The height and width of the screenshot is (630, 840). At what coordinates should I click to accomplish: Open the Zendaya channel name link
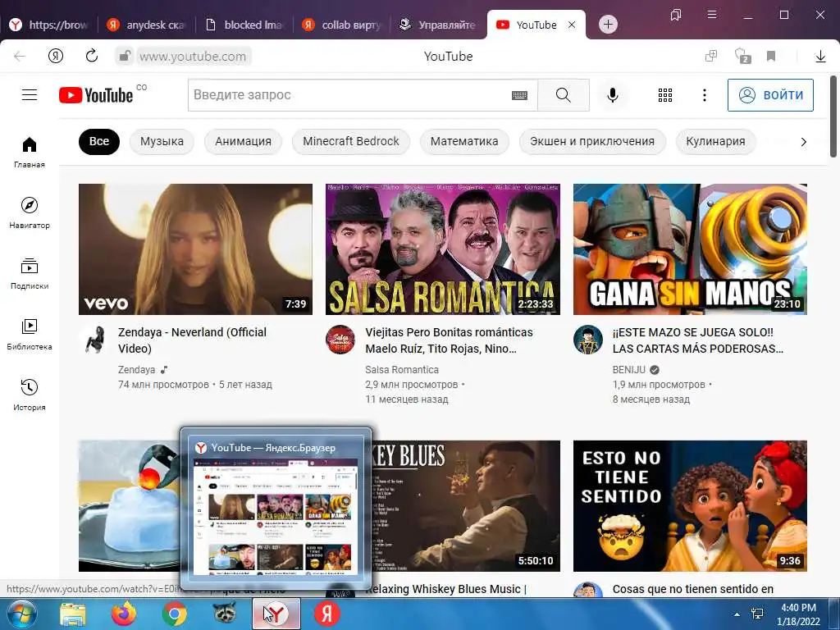point(137,370)
